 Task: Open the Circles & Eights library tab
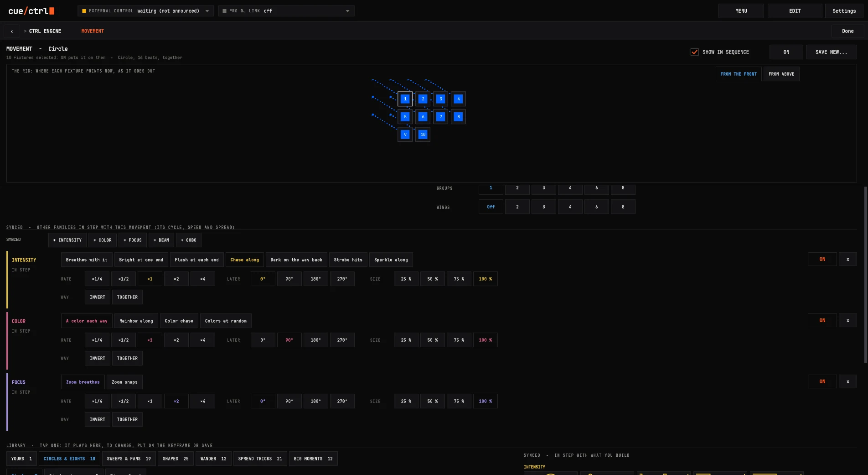(x=69, y=459)
